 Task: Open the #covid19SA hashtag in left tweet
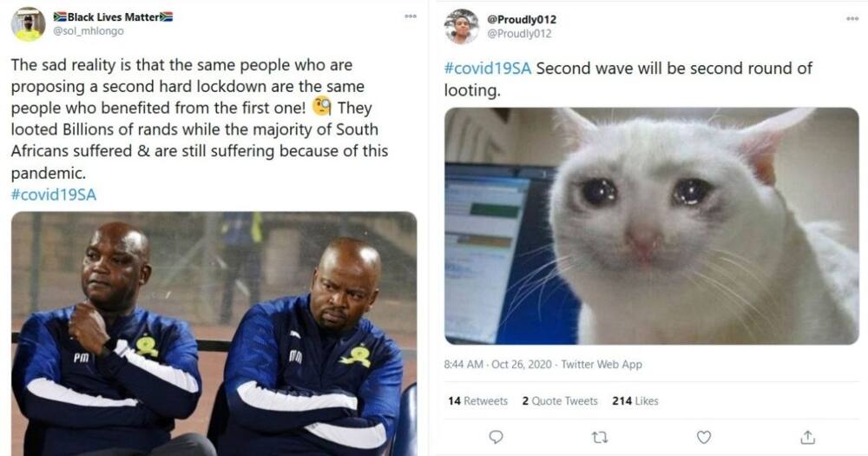pos(54,195)
